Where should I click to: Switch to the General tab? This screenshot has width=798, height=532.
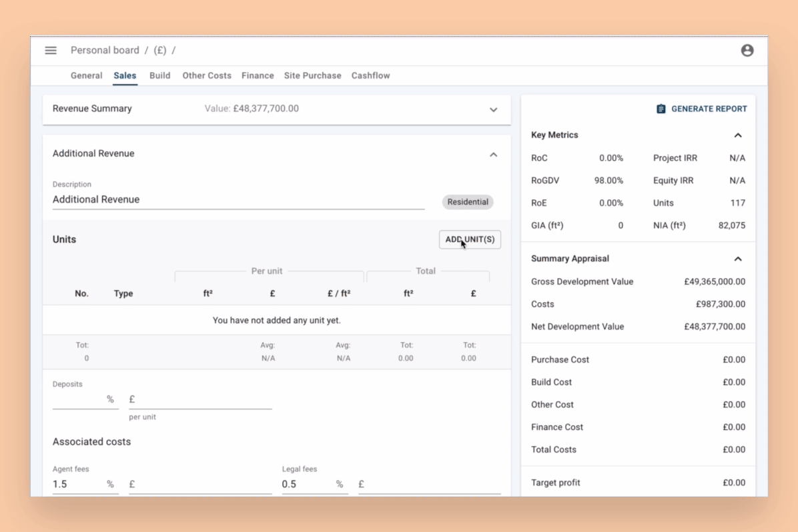tap(87, 75)
